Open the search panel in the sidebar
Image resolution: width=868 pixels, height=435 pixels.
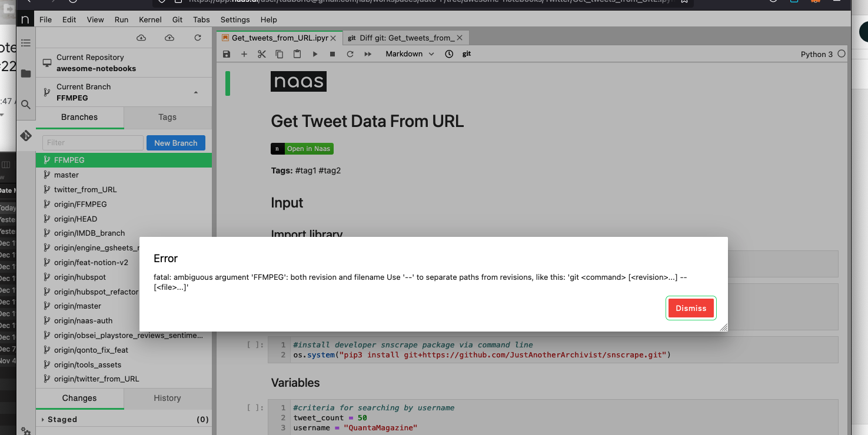[25, 104]
